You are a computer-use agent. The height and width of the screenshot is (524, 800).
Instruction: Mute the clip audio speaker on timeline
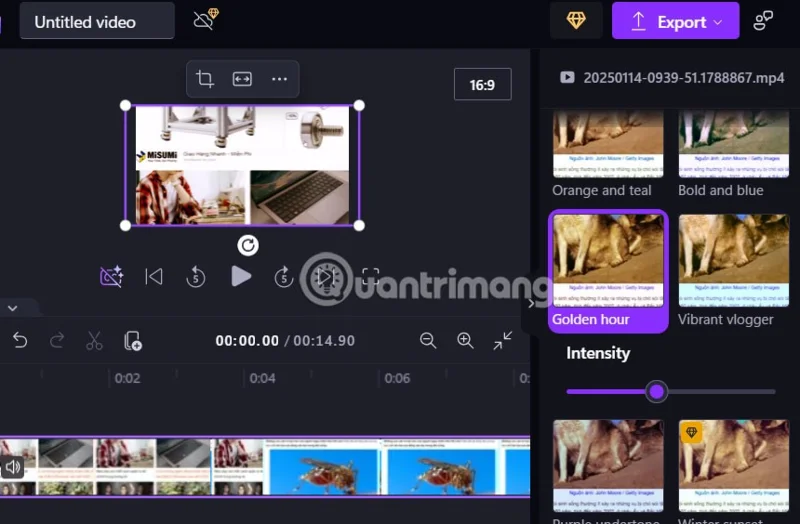[x=13, y=466]
